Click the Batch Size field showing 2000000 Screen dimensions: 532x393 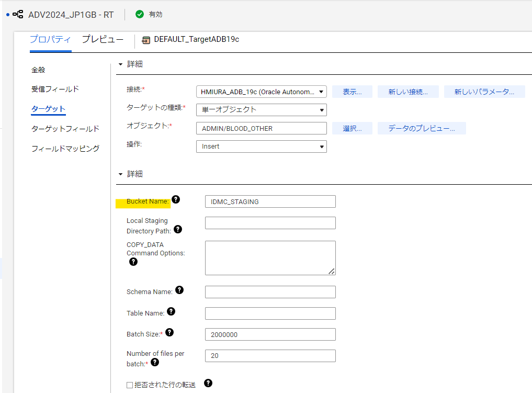pos(270,334)
